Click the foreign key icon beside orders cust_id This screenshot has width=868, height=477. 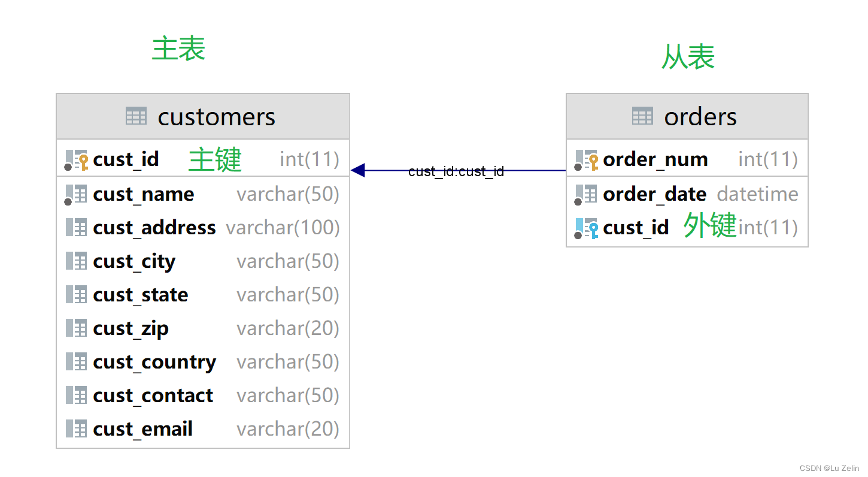point(587,228)
